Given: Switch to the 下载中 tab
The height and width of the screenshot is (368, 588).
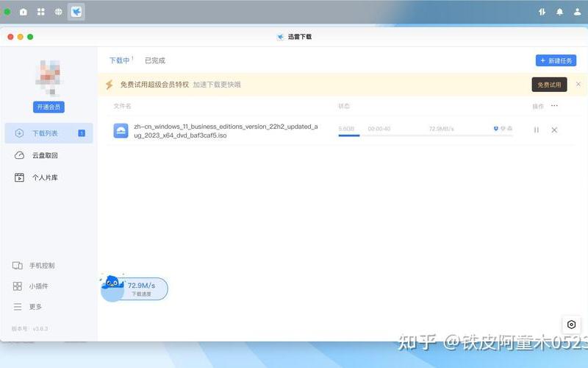Looking at the screenshot, I should coord(119,60).
